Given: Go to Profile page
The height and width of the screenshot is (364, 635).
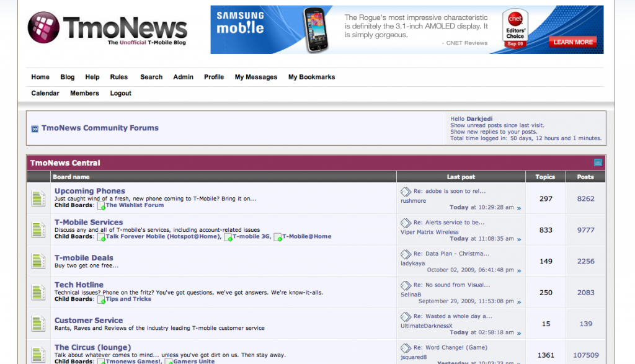Looking at the screenshot, I should coord(214,77).
